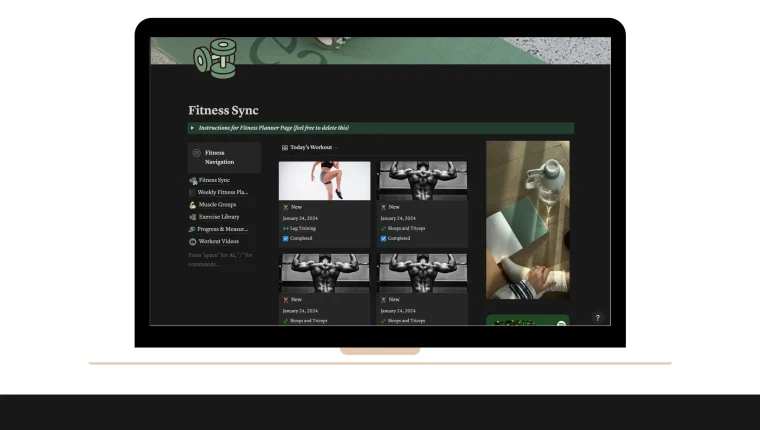Uncheck Completed on the Leg Training card
Screen dimensions: 760x430
pyautogui.click(x=286, y=239)
